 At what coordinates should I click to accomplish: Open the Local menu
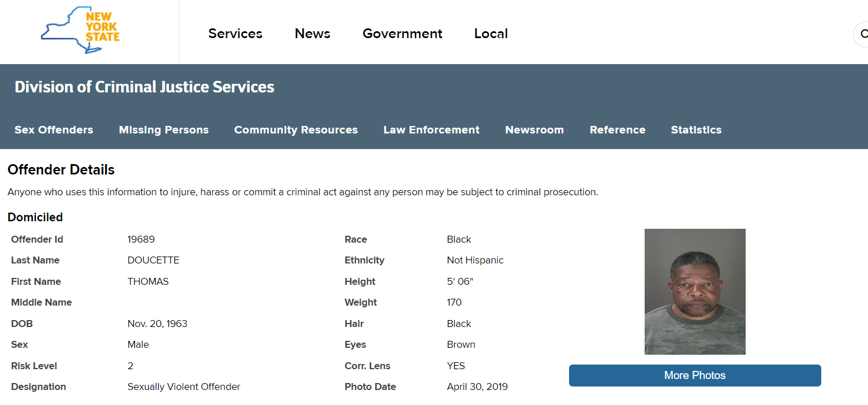tap(491, 34)
